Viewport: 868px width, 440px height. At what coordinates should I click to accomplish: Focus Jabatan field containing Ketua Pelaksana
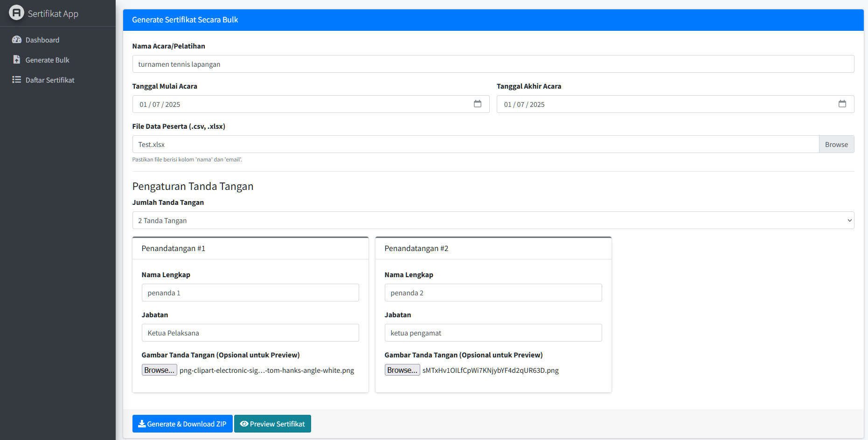(x=250, y=333)
